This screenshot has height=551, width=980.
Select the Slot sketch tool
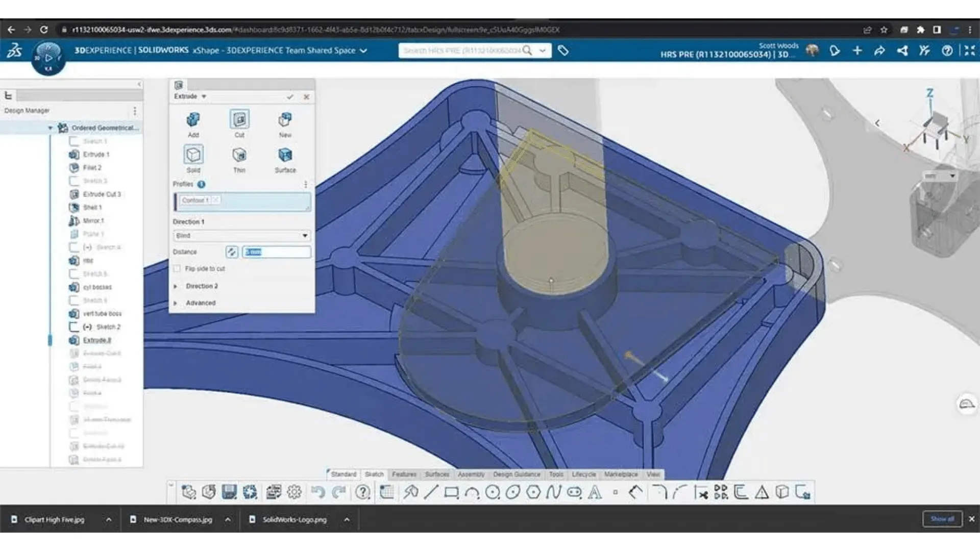574,492
